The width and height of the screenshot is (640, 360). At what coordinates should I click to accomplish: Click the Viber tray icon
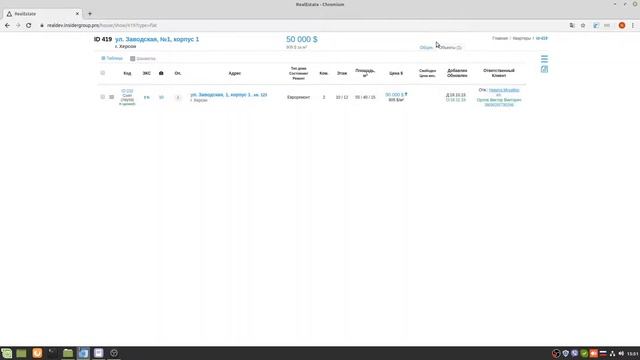(575, 353)
